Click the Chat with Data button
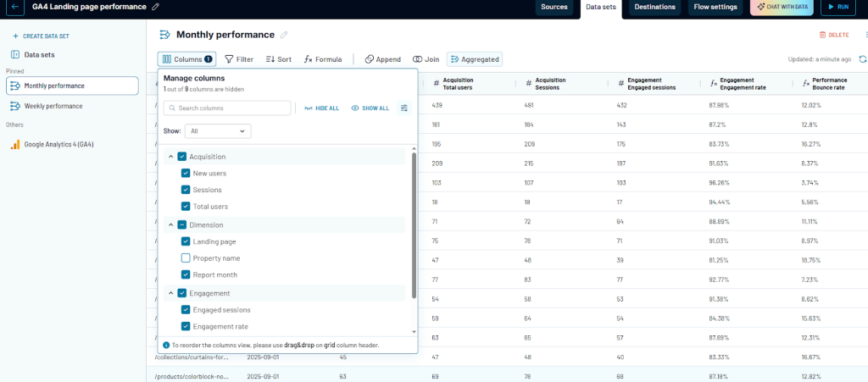The image size is (868, 382). pos(782,7)
